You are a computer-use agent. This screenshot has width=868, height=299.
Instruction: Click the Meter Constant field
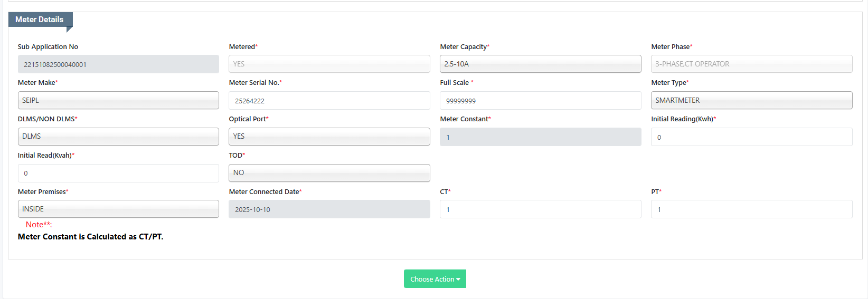(x=540, y=137)
